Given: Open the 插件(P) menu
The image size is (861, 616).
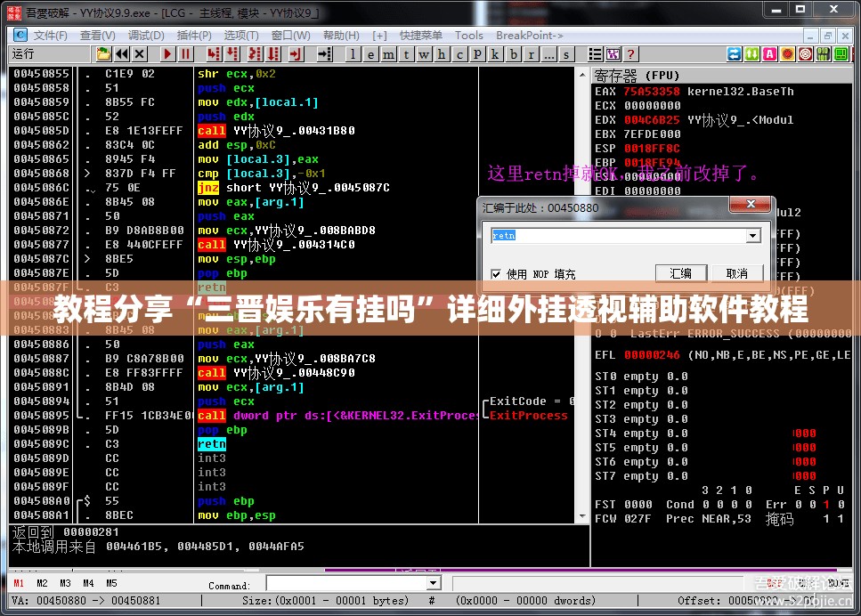Looking at the screenshot, I should coord(194,35).
